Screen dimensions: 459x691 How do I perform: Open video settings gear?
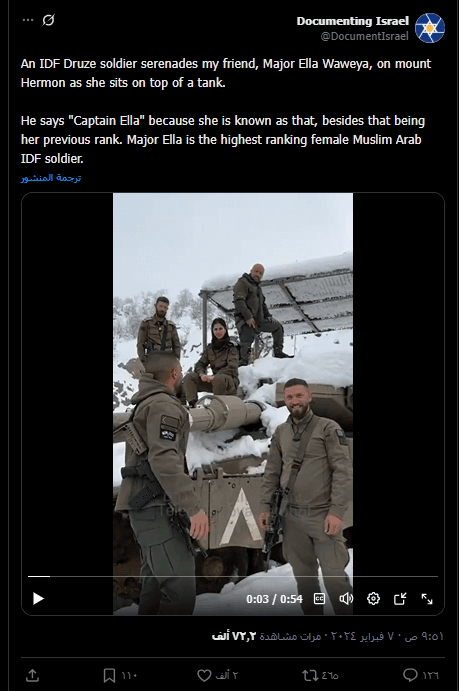(x=373, y=598)
